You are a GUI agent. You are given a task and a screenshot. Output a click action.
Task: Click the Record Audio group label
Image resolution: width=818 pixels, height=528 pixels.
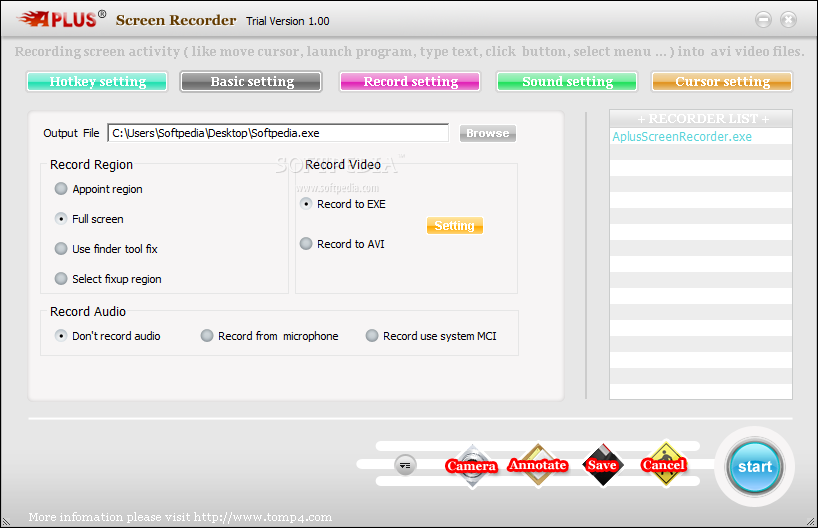pos(88,311)
